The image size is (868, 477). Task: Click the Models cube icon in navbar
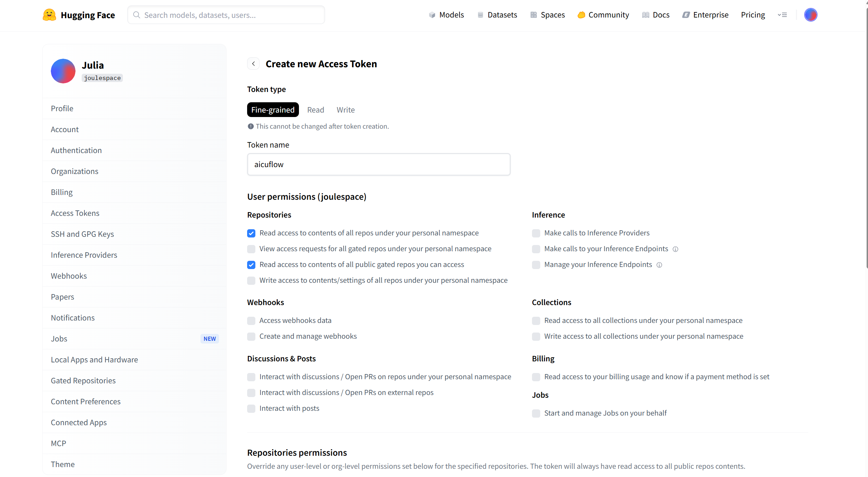(x=432, y=15)
